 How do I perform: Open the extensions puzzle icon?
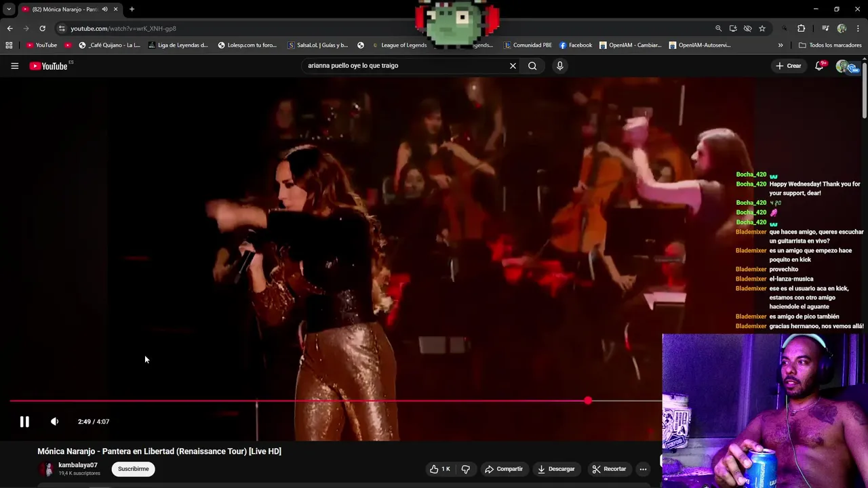(801, 28)
